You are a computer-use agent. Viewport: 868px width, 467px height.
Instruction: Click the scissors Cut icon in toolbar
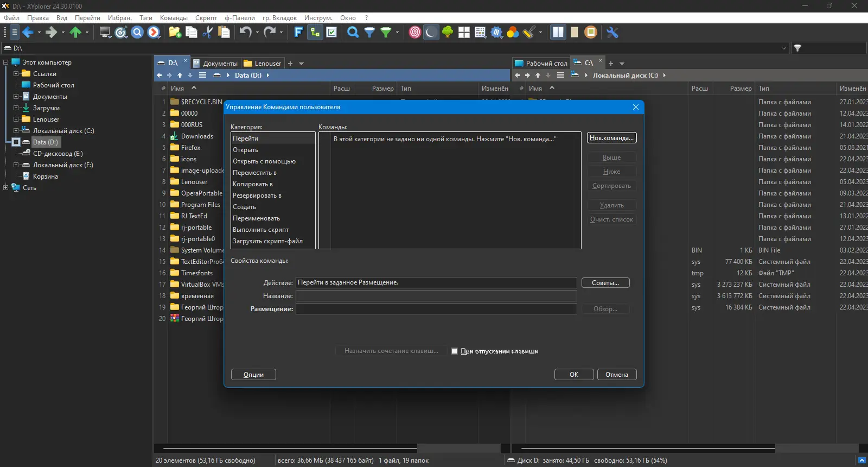tap(207, 33)
